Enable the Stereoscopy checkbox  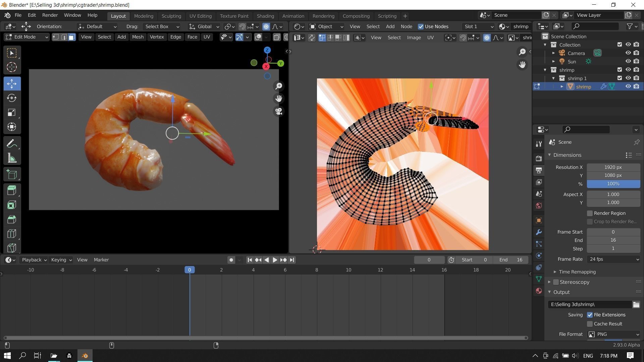[x=556, y=282]
